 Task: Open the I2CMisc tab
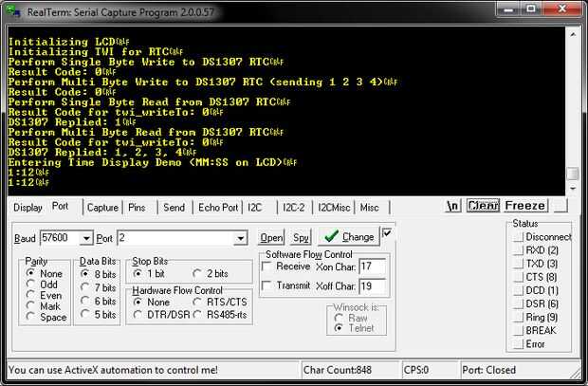(x=334, y=208)
